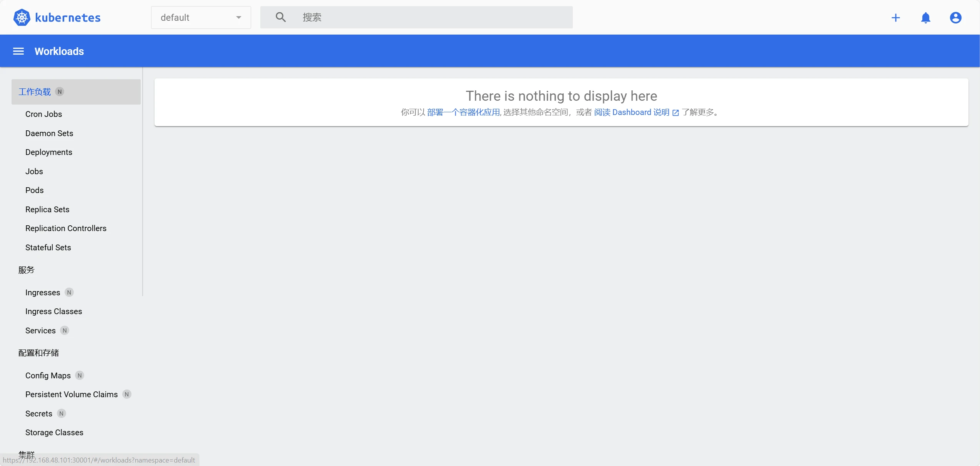Navigate to the Services entry

40,331
